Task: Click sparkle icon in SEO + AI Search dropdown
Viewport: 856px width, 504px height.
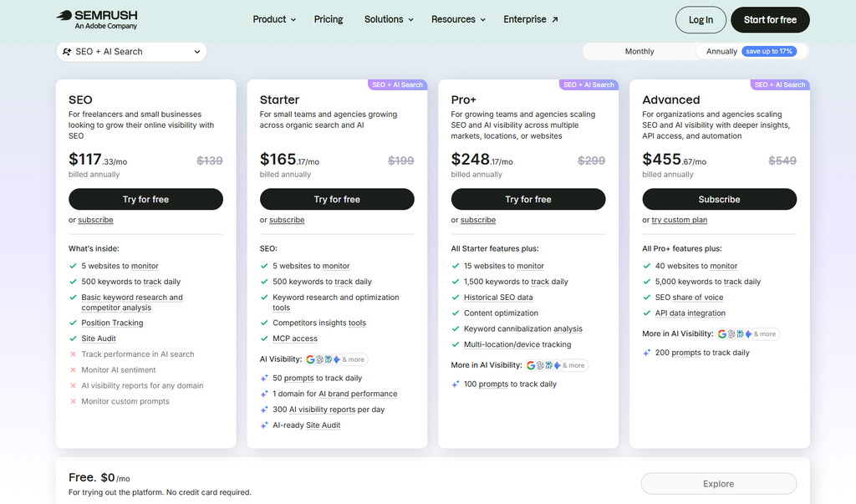Action: coord(67,51)
